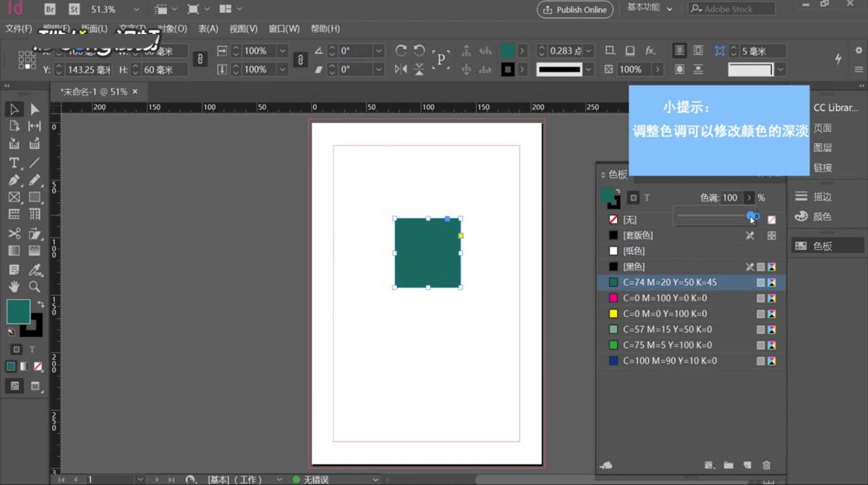Viewport: 868px width, 485px height.
Task: Open the 窗口 (Window) menu
Action: point(283,28)
